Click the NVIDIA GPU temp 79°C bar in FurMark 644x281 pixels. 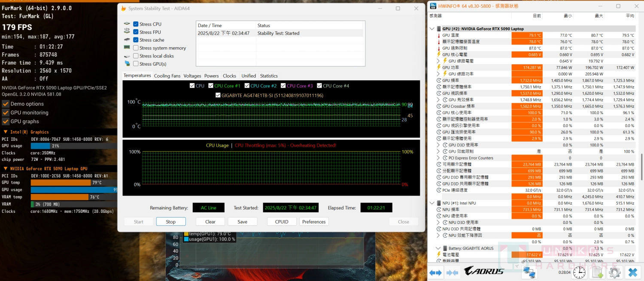(73, 182)
